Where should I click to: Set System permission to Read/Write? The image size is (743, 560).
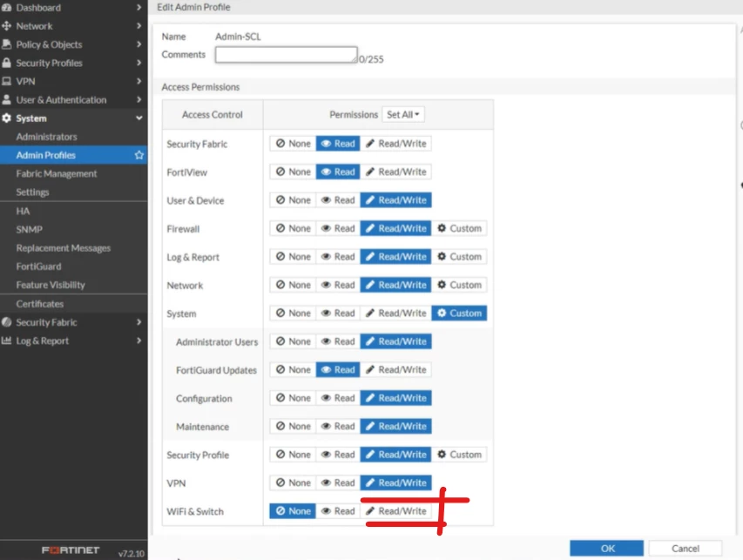point(395,314)
